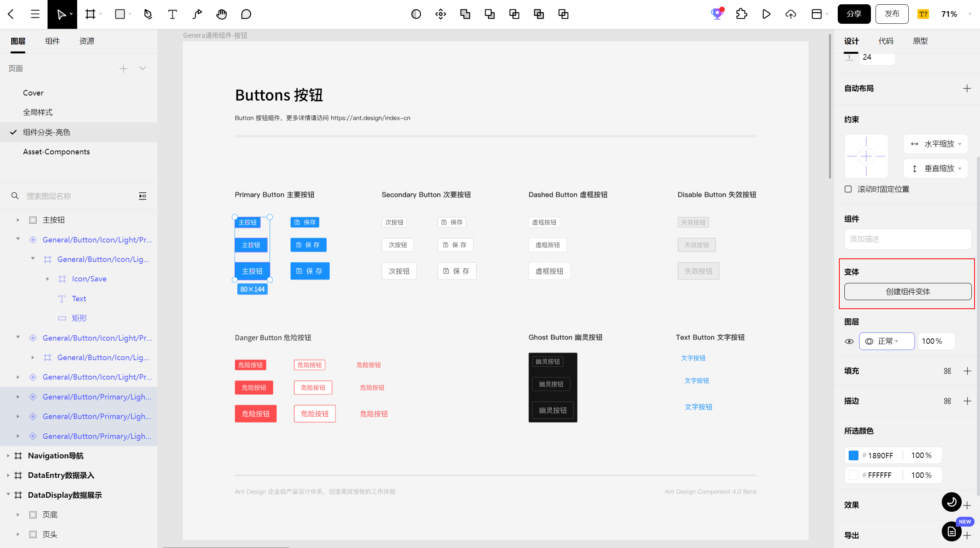Toggle the 滚动时固定位置 checkbox
980x548 pixels.
(x=848, y=189)
